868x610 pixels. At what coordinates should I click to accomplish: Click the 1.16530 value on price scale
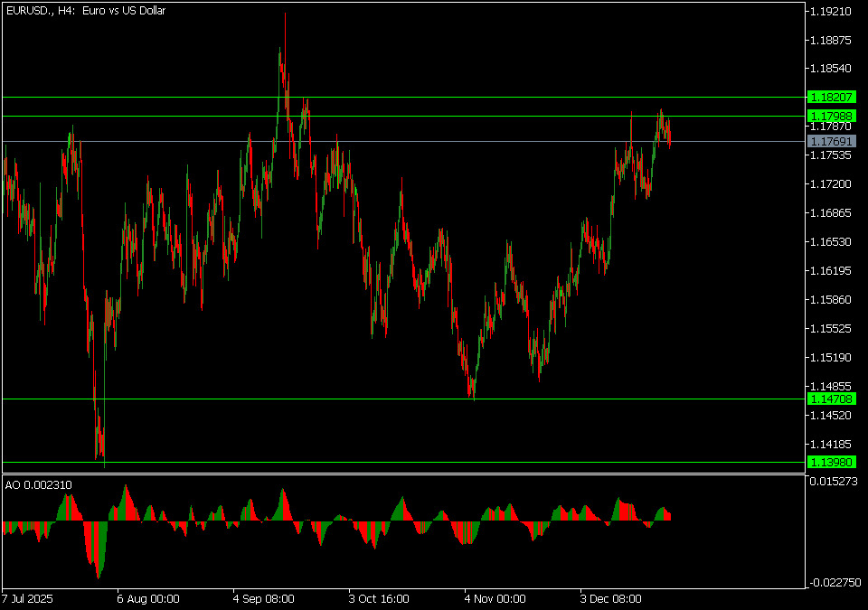pos(830,242)
